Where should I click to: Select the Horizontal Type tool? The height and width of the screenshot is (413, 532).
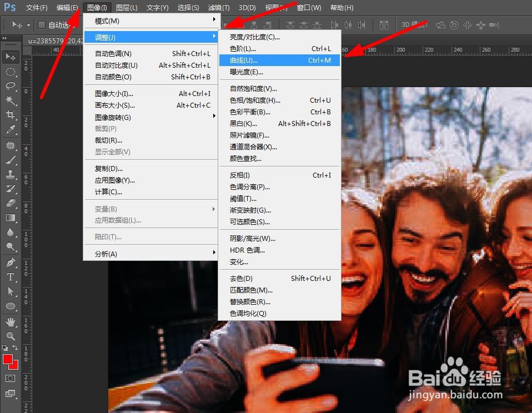point(10,277)
